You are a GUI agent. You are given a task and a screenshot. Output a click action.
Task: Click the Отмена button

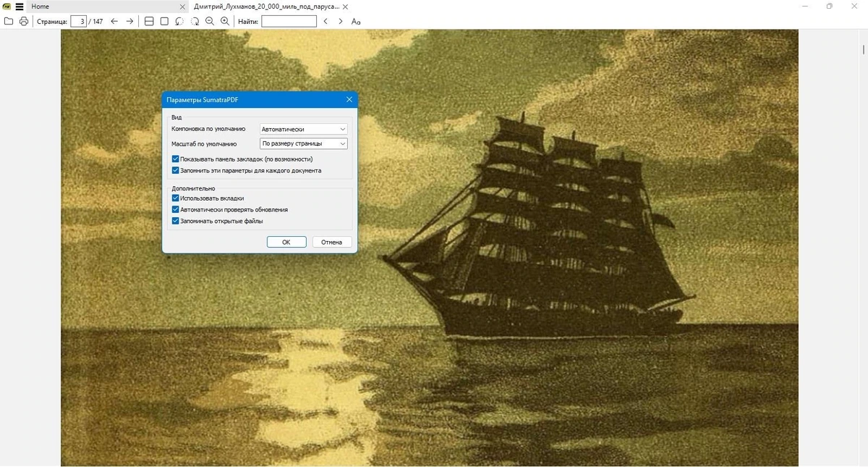[332, 242]
